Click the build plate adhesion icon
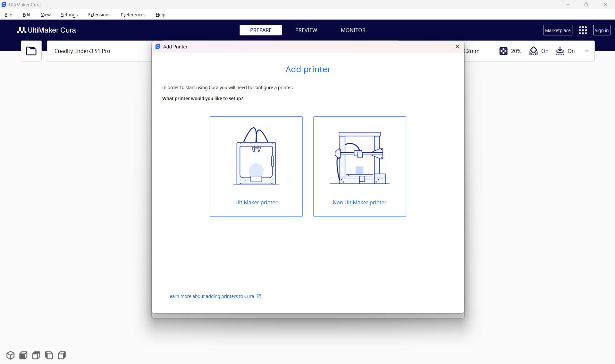Screen dimensions: 615x364 (x=560, y=51)
